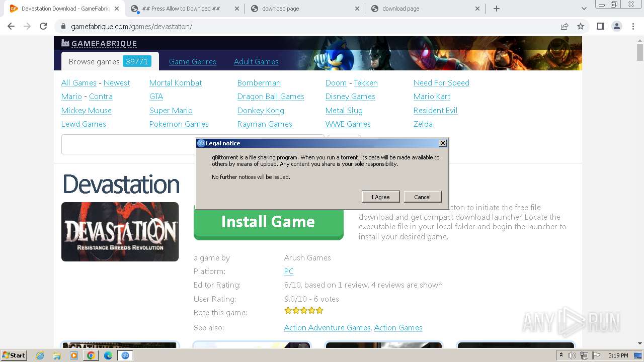The image size is (644, 362).
Task: Open Bomberman link
Action: [259, 83]
